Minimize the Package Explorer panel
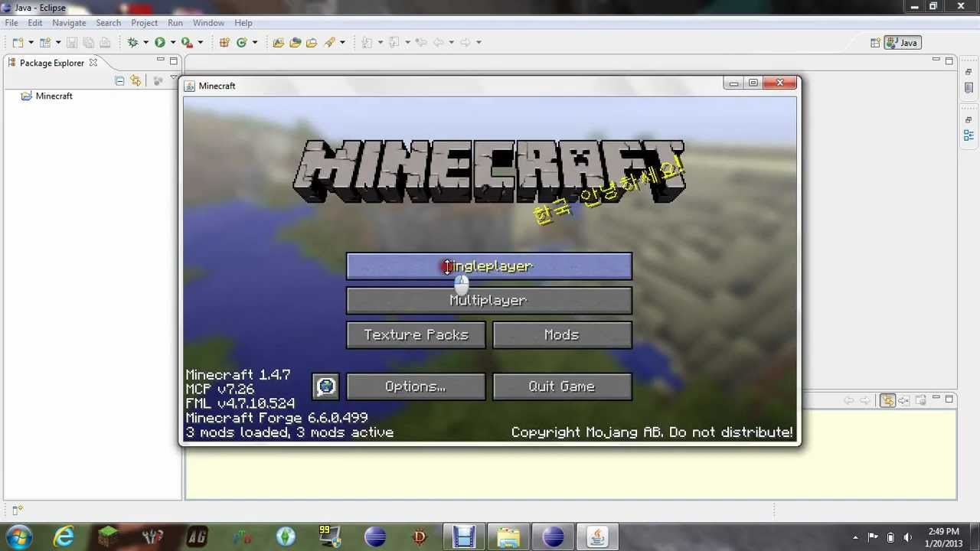980x551 pixels. [160, 60]
